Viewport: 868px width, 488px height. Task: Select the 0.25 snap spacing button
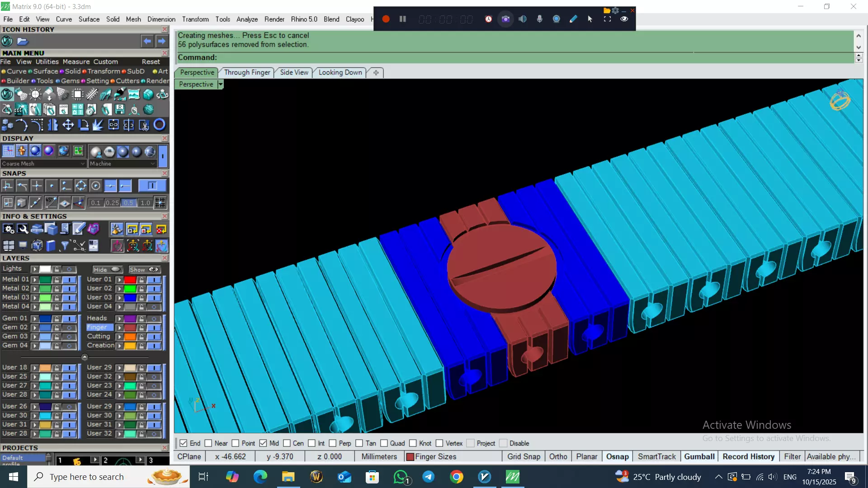pos(112,203)
